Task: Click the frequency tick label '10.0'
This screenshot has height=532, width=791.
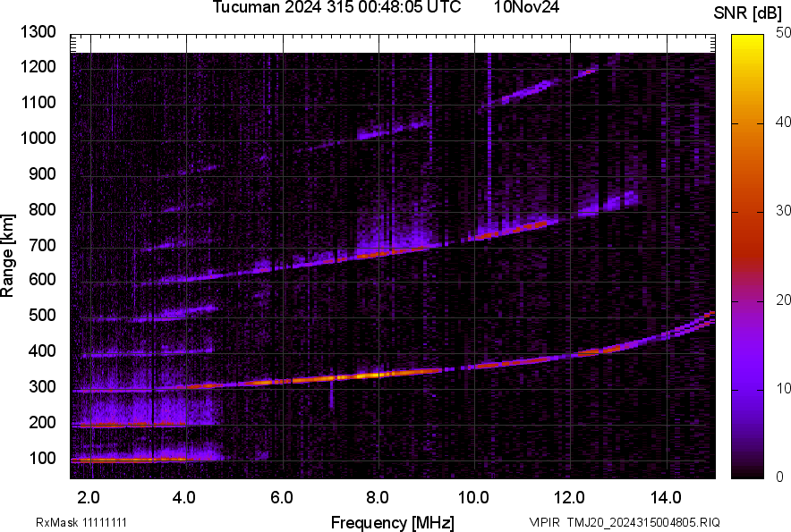Action: pyautogui.click(x=473, y=498)
